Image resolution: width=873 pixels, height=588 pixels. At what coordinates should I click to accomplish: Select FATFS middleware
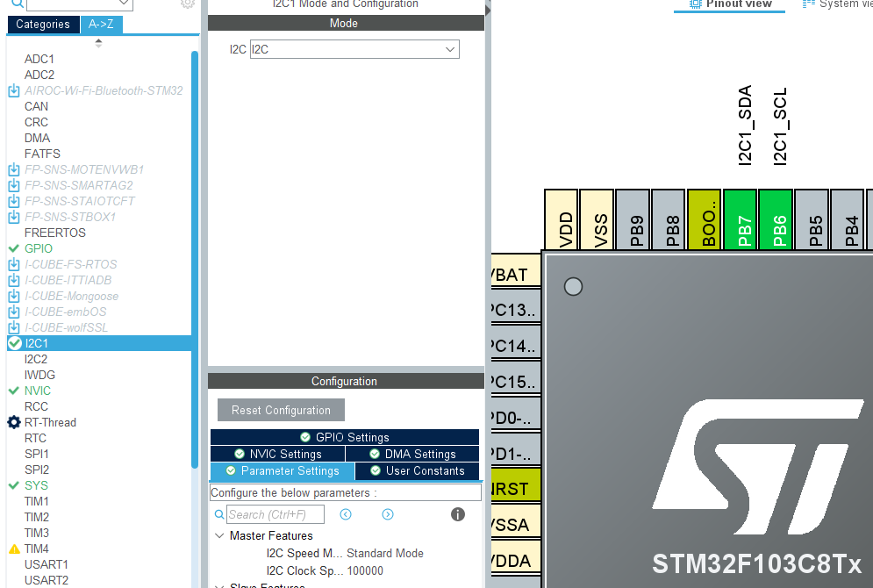(x=42, y=154)
